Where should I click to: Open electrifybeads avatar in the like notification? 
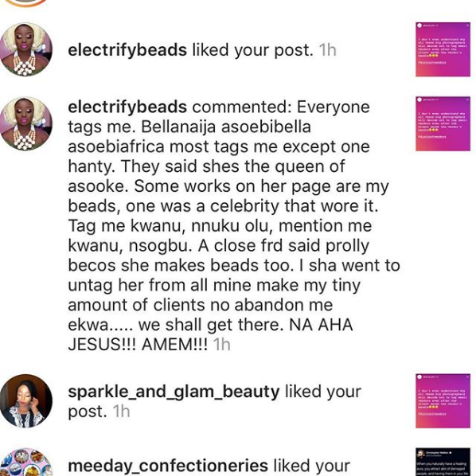[x=26, y=49]
